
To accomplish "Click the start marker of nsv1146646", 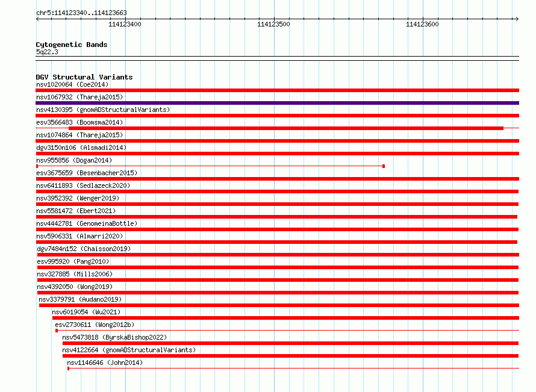I will (69, 369).
